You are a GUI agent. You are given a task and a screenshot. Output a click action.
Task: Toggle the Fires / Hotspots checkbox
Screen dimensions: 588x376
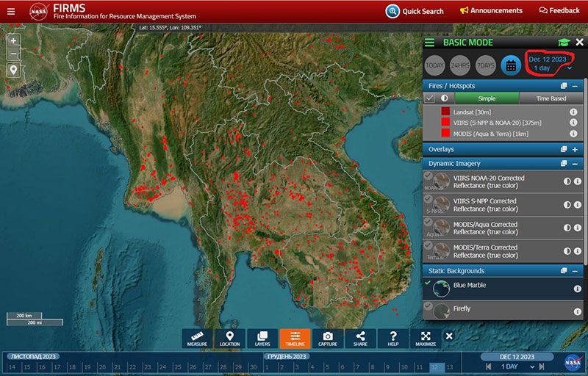(430, 98)
